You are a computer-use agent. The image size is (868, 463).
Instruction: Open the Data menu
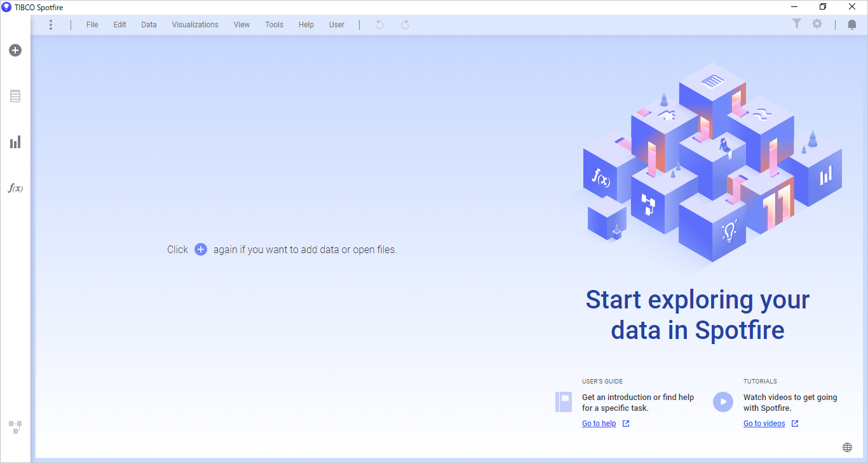click(149, 25)
